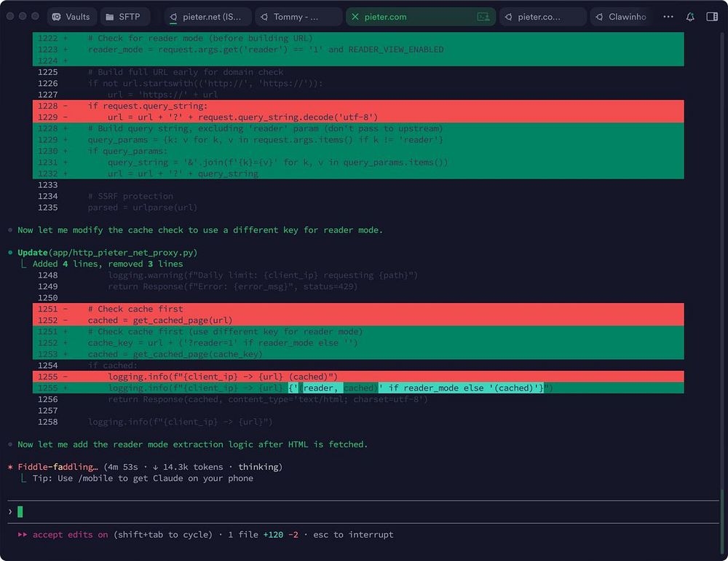Click removed logging.info '(cached)' line 1255

[x=358, y=377]
